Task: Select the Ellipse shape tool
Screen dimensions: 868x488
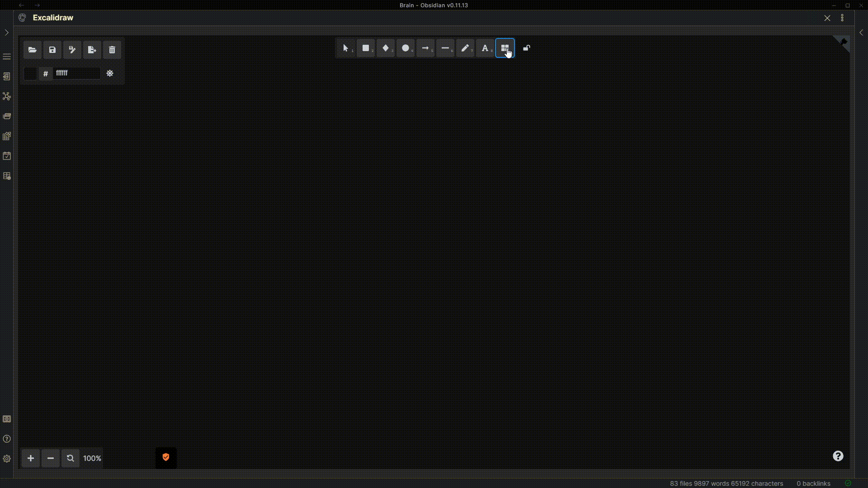Action: tap(406, 48)
